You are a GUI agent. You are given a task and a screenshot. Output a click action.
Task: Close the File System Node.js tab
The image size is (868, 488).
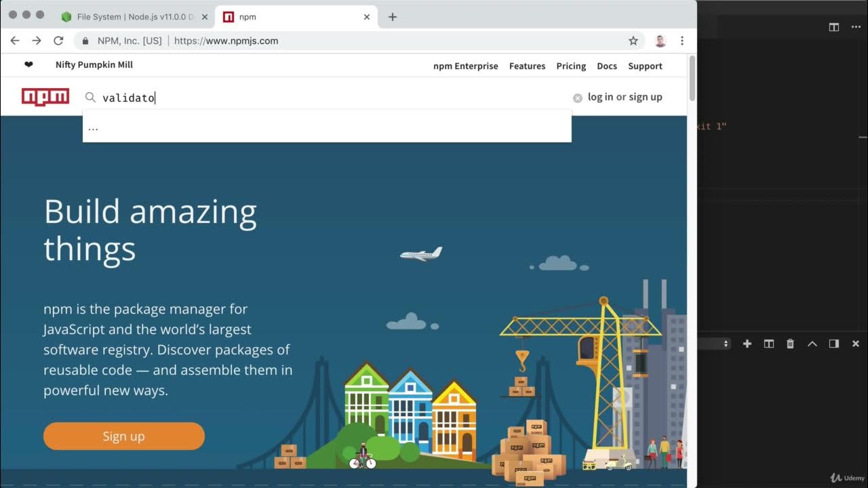205,17
